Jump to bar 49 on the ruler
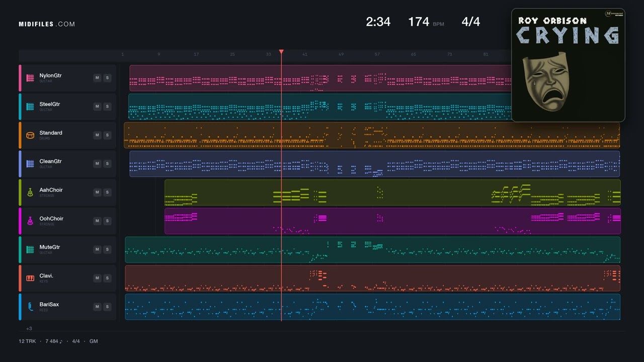The height and width of the screenshot is (362, 644). (x=341, y=54)
